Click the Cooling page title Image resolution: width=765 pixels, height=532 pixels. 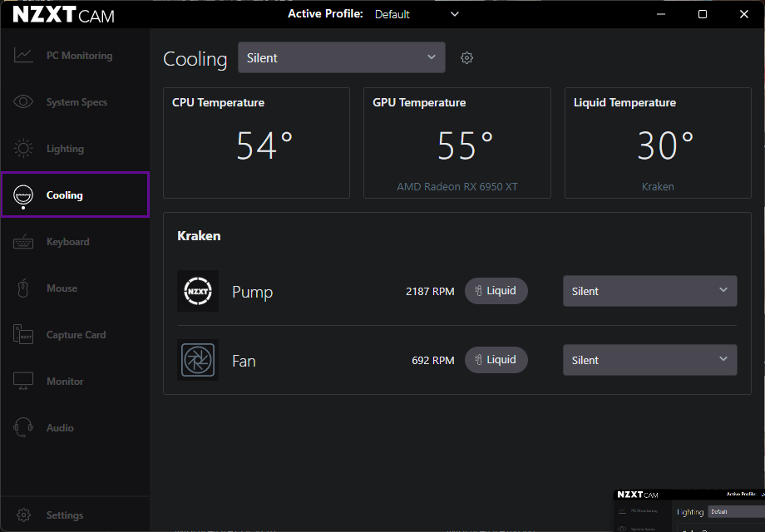(195, 59)
